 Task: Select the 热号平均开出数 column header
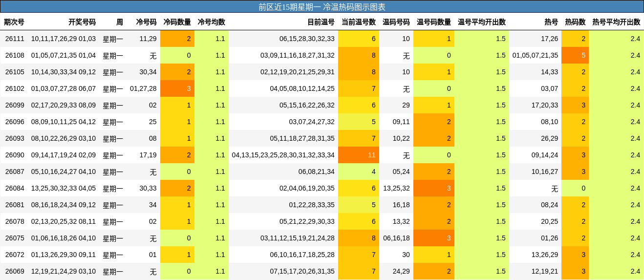coord(616,22)
